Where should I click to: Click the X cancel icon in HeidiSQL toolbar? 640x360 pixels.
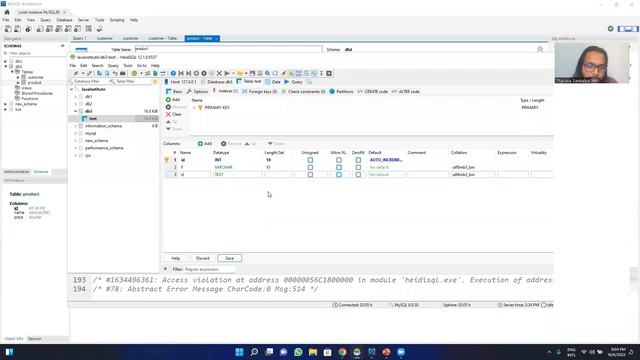pyautogui.click(x=219, y=73)
